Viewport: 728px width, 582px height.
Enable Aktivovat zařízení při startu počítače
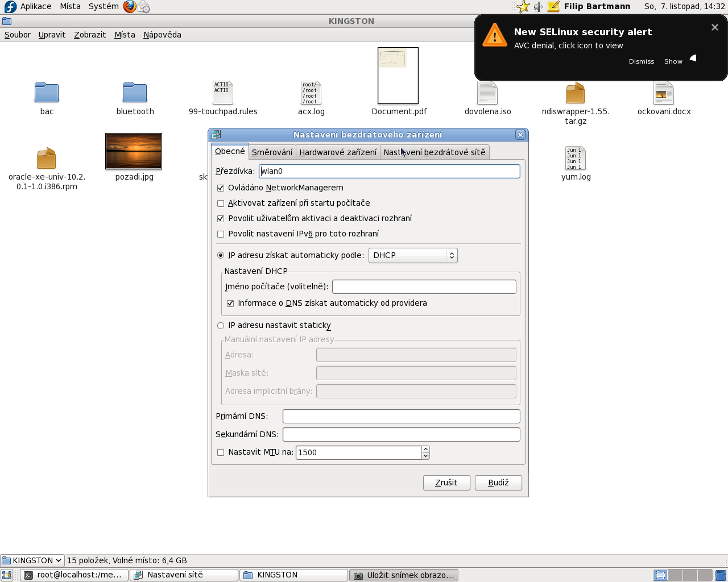(221, 203)
